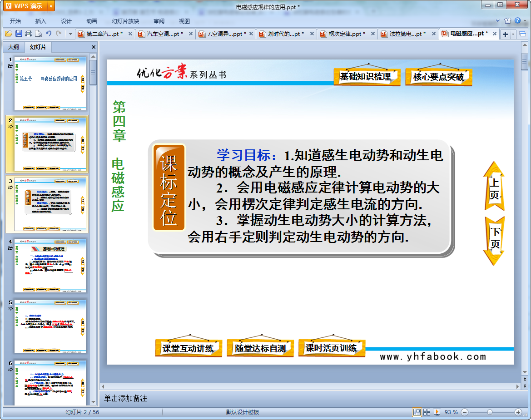Switch to Normal view icon in status bar
Viewport: 531px width, 420px height.
[417, 412]
